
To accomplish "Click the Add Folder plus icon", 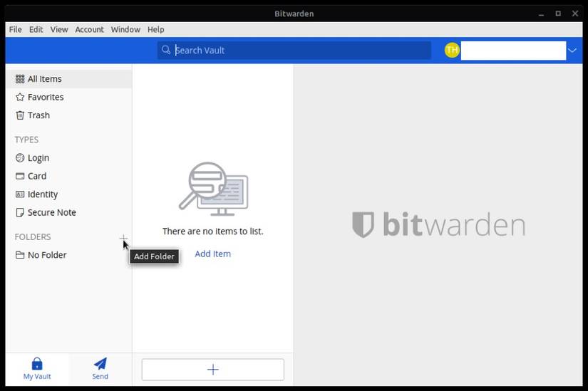I will click(123, 238).
